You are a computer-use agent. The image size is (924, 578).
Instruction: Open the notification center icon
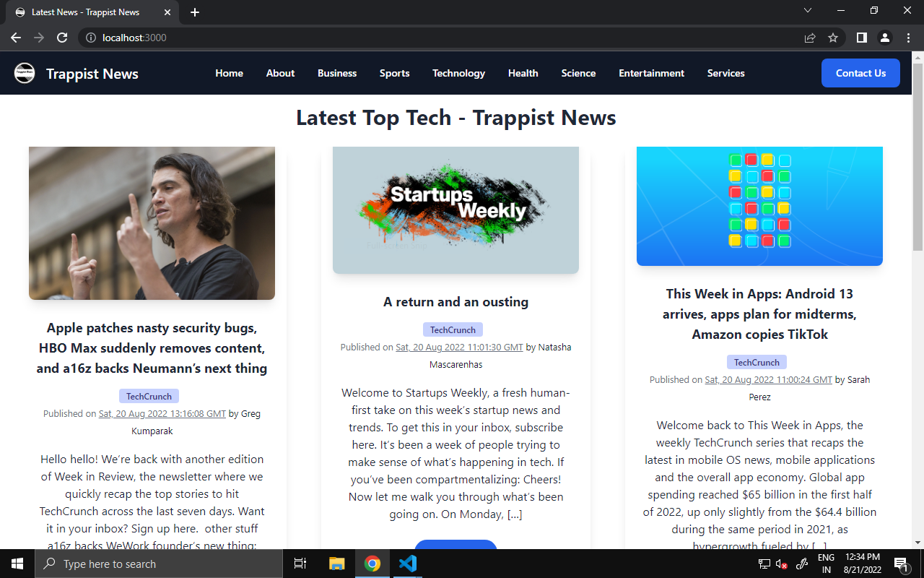pos(901,564)
